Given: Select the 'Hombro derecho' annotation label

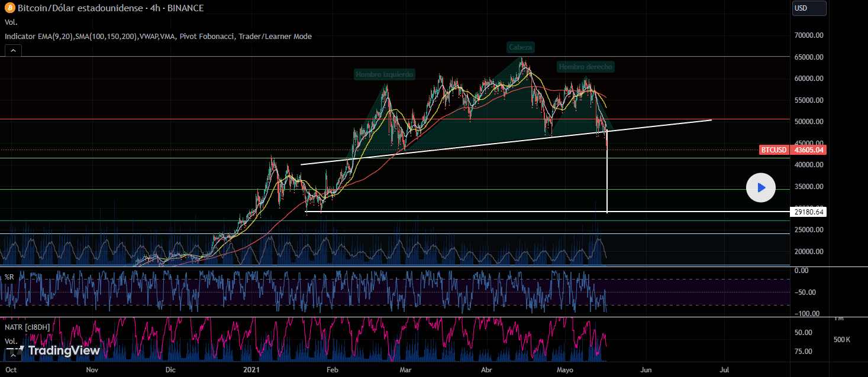Looking at the screenshot, I should coord(585,67).
